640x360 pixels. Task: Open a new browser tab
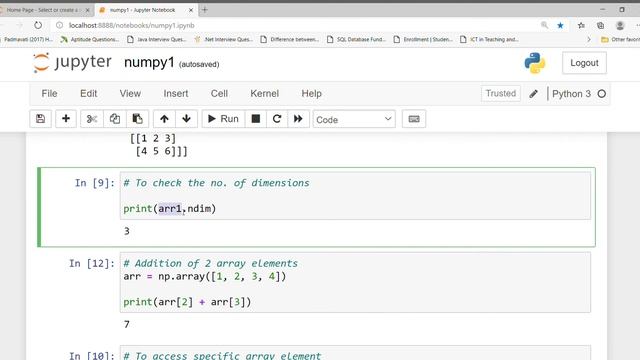coord(205,10)
